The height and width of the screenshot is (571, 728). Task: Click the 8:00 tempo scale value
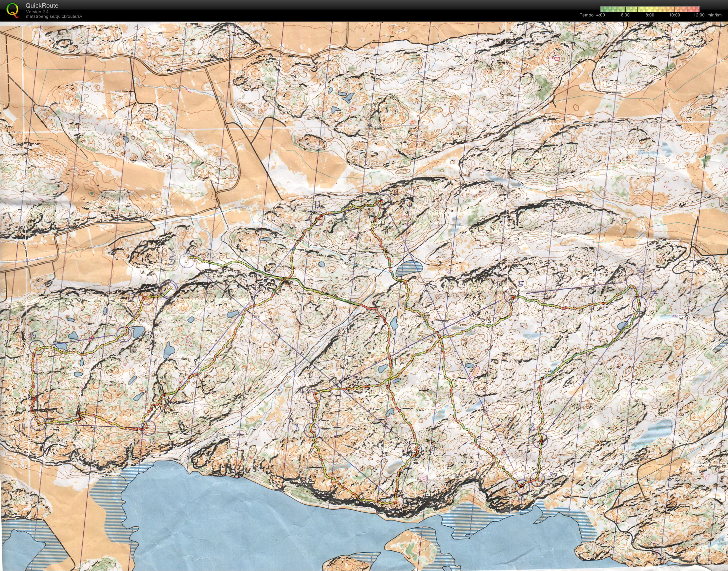pos(649,15)
